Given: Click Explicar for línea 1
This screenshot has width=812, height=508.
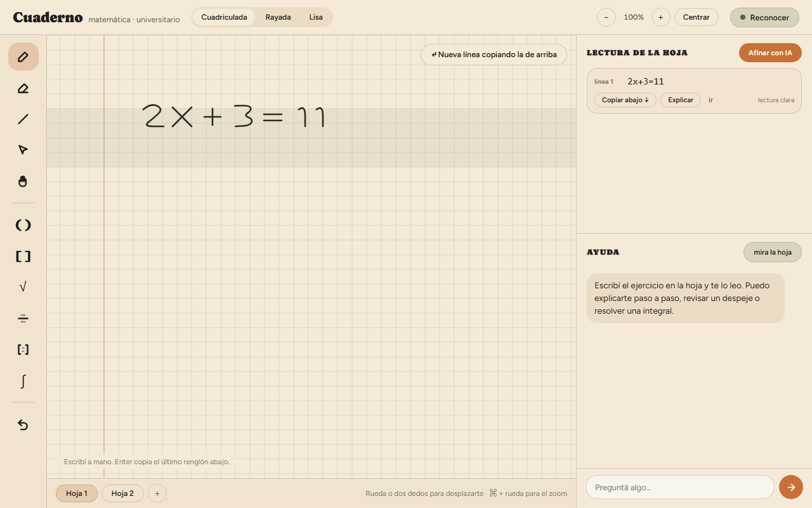Looking at the screenshot, I should pos(681,100).
